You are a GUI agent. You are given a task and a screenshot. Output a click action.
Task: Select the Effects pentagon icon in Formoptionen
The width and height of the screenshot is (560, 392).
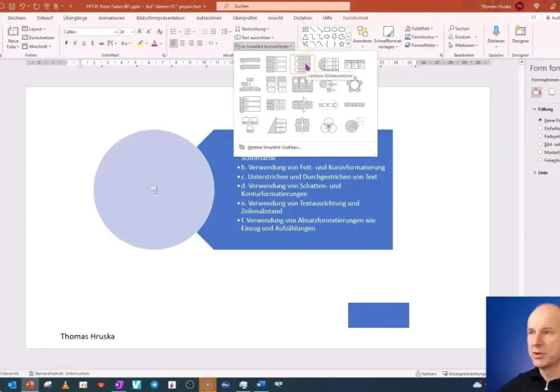552,92
